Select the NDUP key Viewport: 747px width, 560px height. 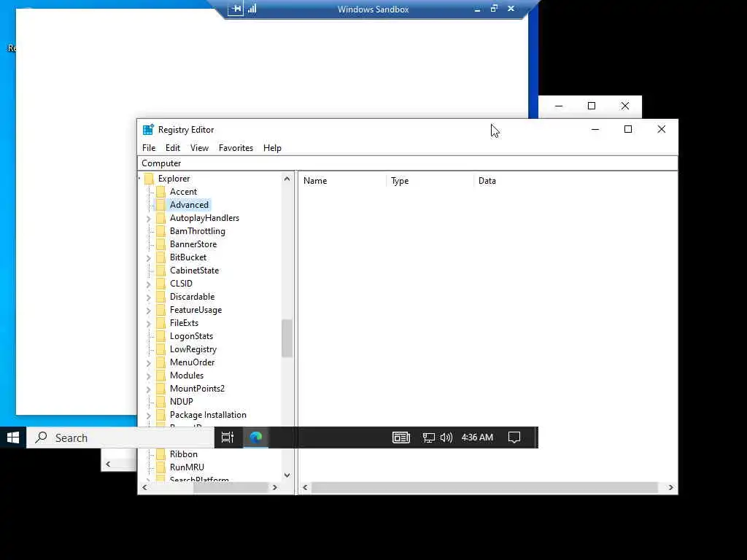coord(181,402)
